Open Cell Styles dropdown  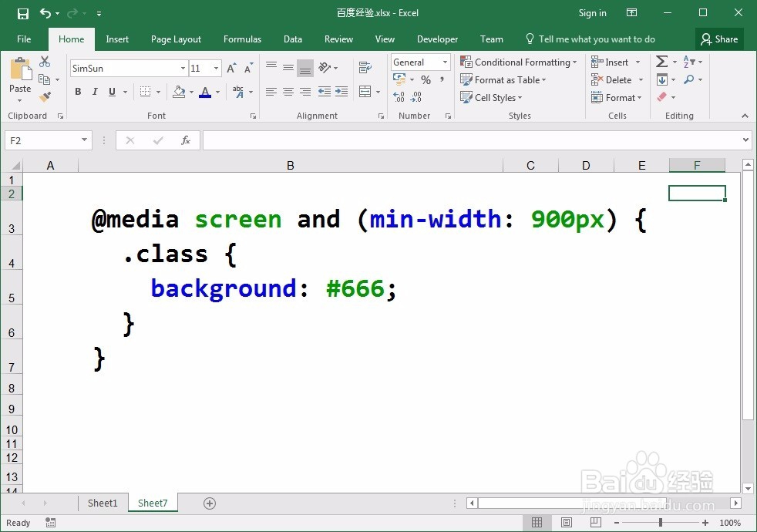tap(491, 97)
